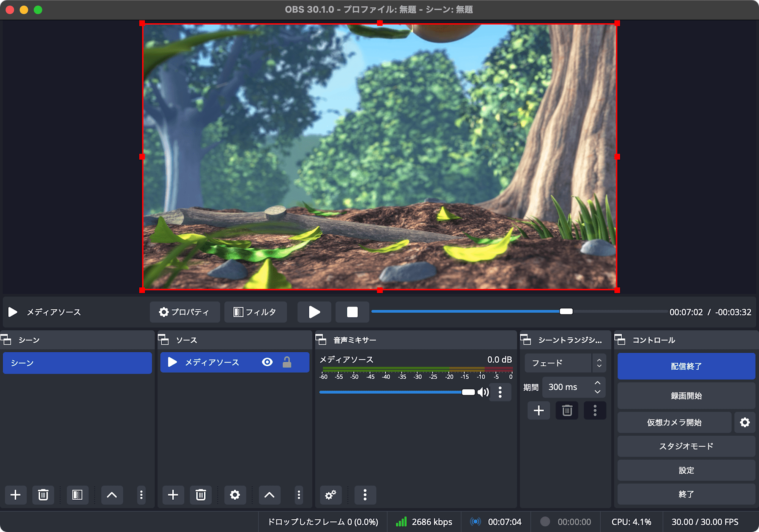Viewport: 759px width, 532px height.
Task: Undock the 音声ミキサー panel via its icon
Action: coord(321,339)
